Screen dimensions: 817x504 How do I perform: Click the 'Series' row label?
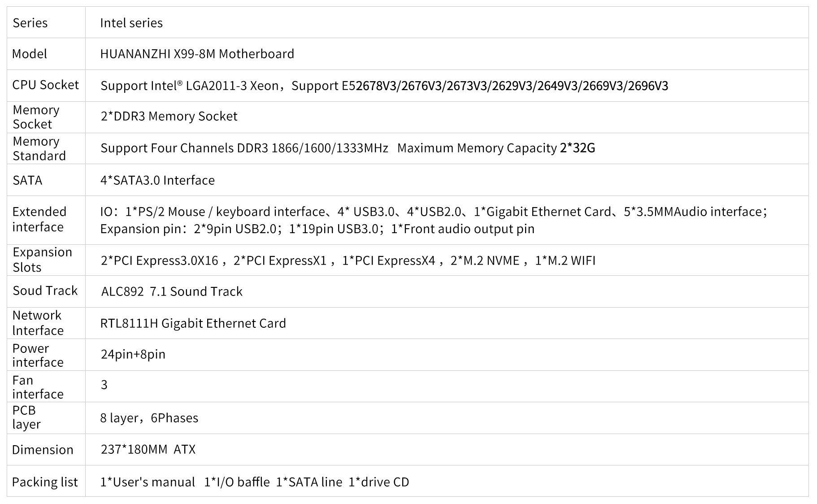click(x=30, y=23)
